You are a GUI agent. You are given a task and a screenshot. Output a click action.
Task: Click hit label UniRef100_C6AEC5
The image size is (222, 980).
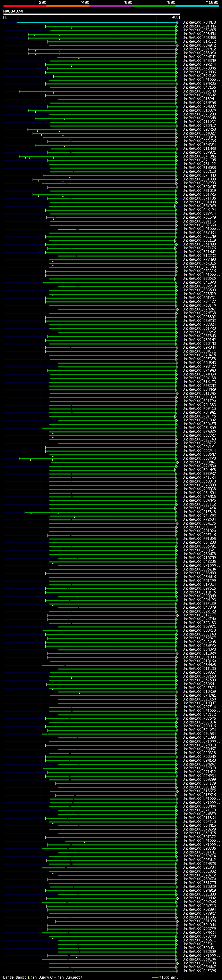click(x=199, y=524)
